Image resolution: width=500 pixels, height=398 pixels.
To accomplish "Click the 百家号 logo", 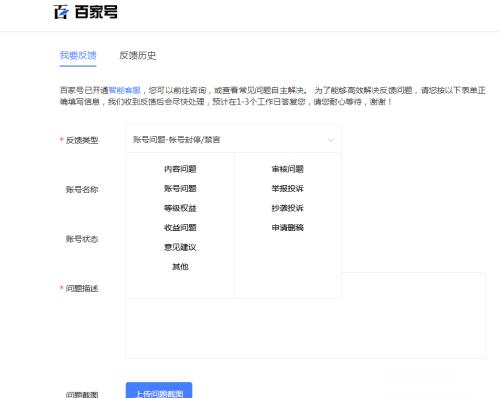I will coord(85,12).
